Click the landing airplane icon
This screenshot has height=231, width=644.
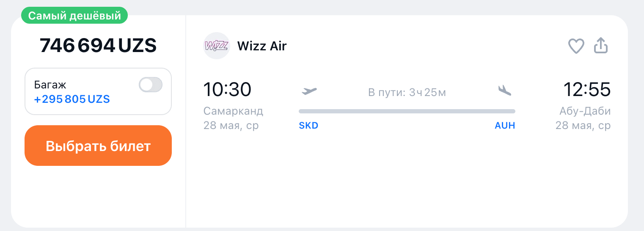tap(504, 91)
